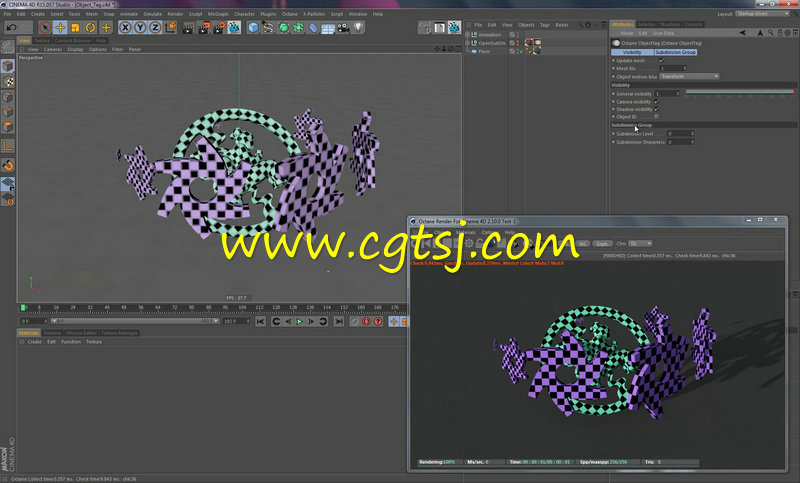Toggle X-axis lock
Image resolution: width=800 pixels, height=483 pixels.
(x=125, y=27)
